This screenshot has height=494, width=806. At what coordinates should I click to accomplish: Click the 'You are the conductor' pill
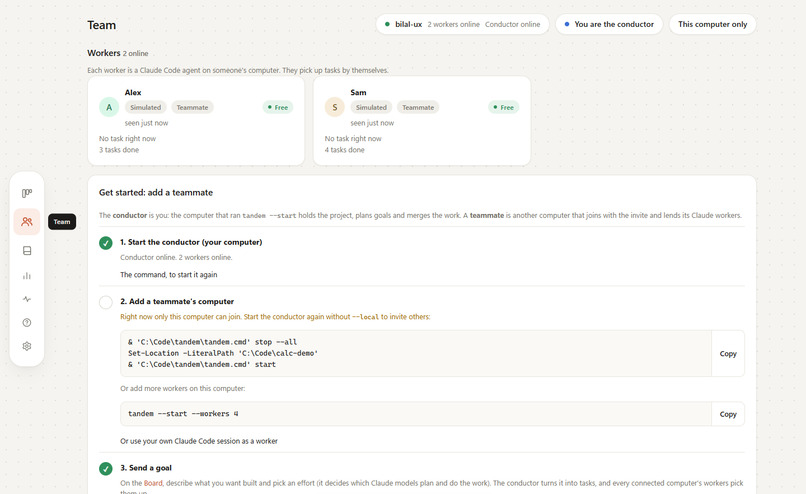[x=609, y=24]
